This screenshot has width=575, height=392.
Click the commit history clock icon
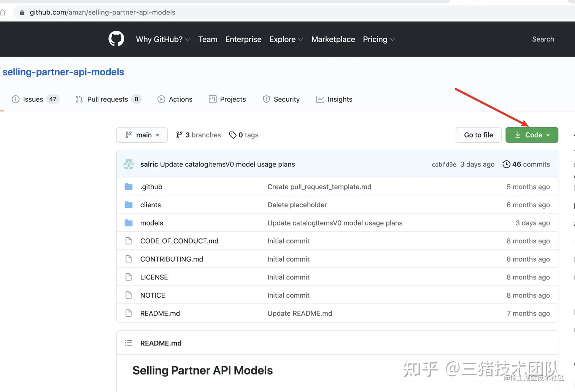pos(506,164)
